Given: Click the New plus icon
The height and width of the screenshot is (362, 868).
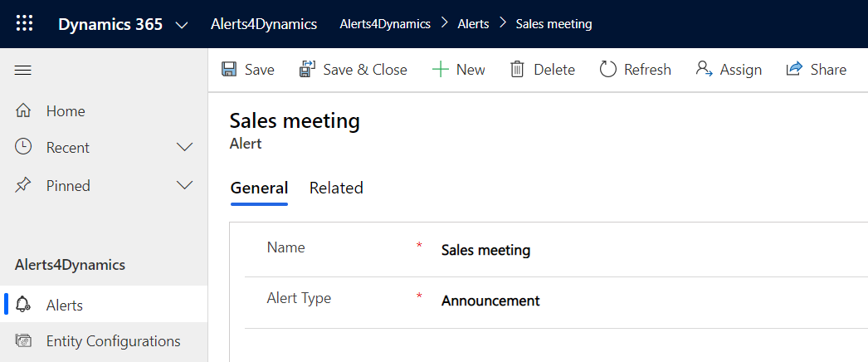Looking at the screenshot, I should (x=440, y=70).
